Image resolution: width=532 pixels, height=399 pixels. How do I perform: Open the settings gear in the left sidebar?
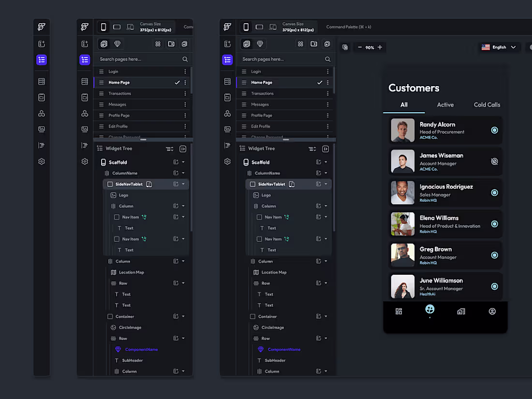point(227,161)
